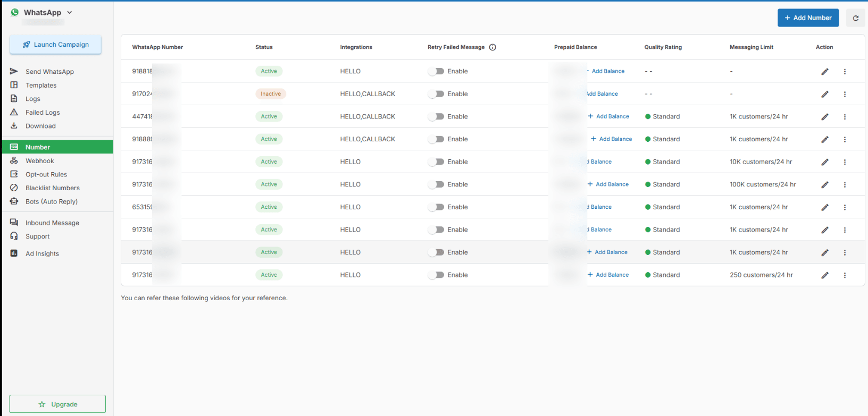Image resolution: width=868 pixels, height=416 pixels.
Task: Go to the Templates page
Action: [41, 85]
